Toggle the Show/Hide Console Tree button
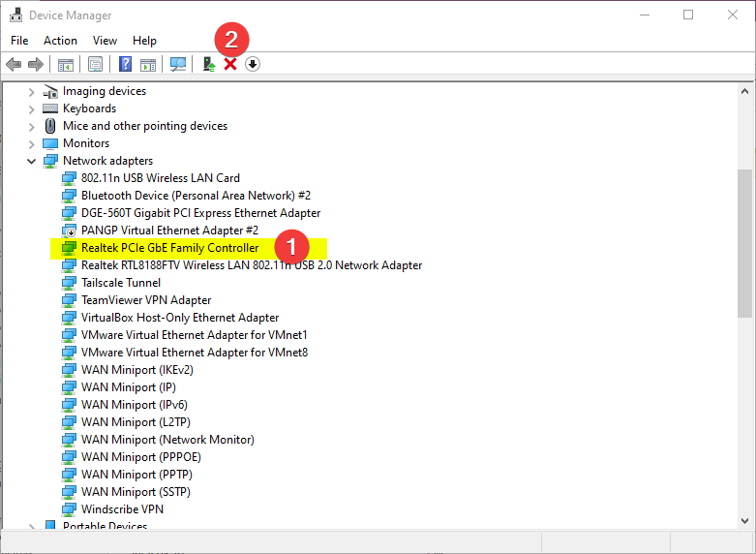756x554 pixels. (x=66, y=64)
